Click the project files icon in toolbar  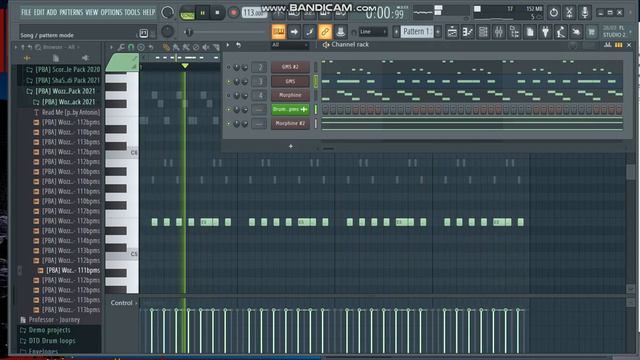530,32
